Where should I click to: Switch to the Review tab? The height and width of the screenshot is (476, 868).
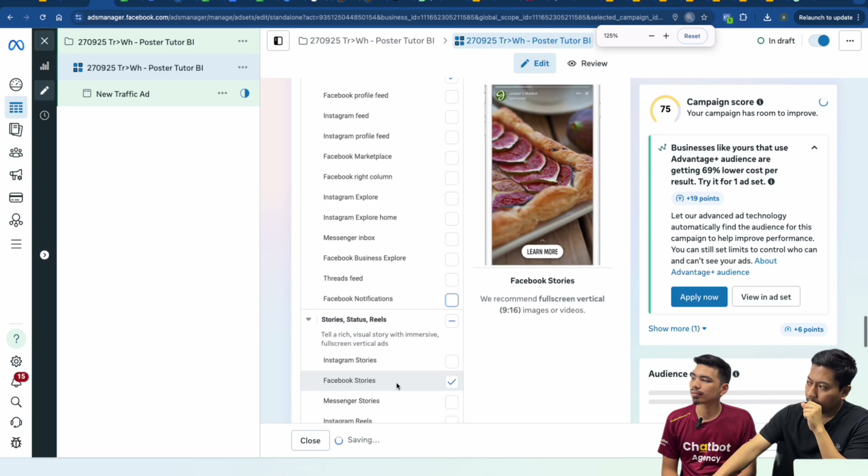click(587, 63)
